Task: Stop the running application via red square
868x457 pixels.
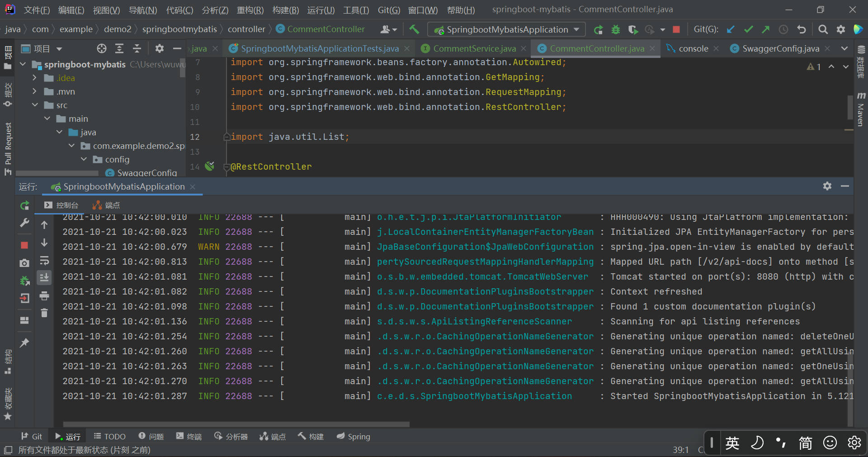Action: [676, 29]
